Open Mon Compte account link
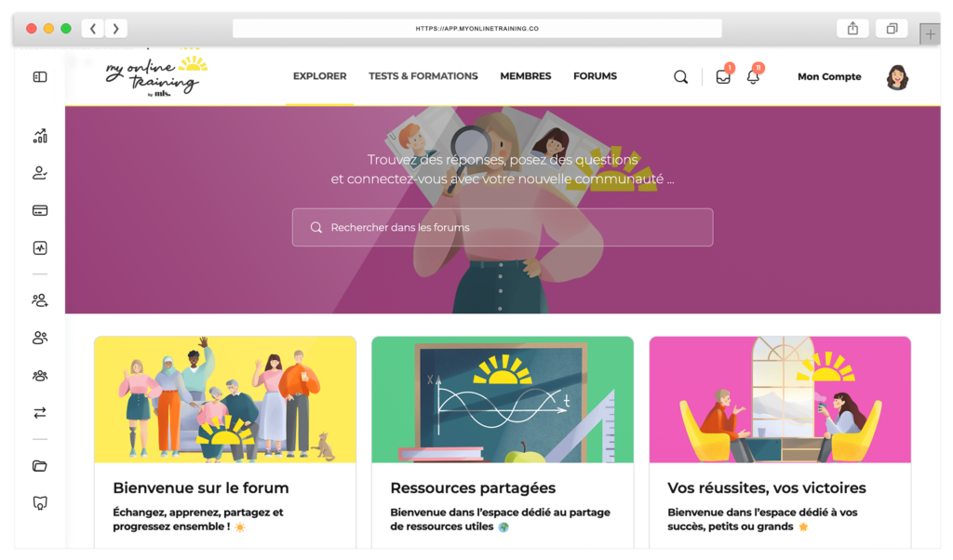The width and height of the screenshot is (953, 560). pyautogui.click(x=829, y=76)
